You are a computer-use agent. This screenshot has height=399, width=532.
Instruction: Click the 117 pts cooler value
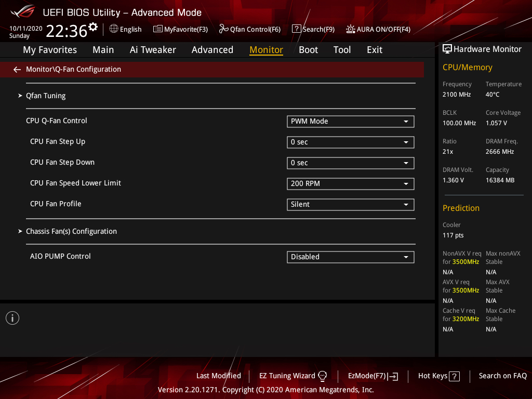[x=453, y=235]
